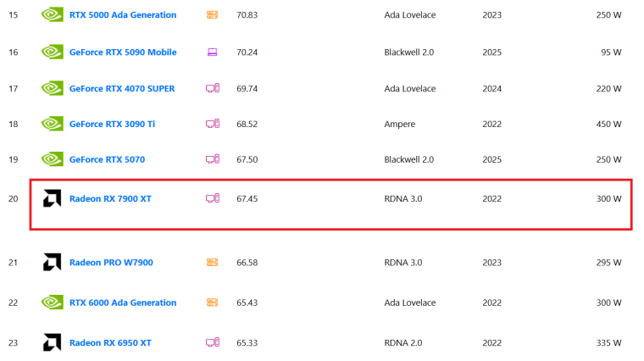The width and height of the screenshot is (644, 361).
Task: Click NVIDIA logo beside RTX 6000 Ada Generation
Action: tap(53, 303)
